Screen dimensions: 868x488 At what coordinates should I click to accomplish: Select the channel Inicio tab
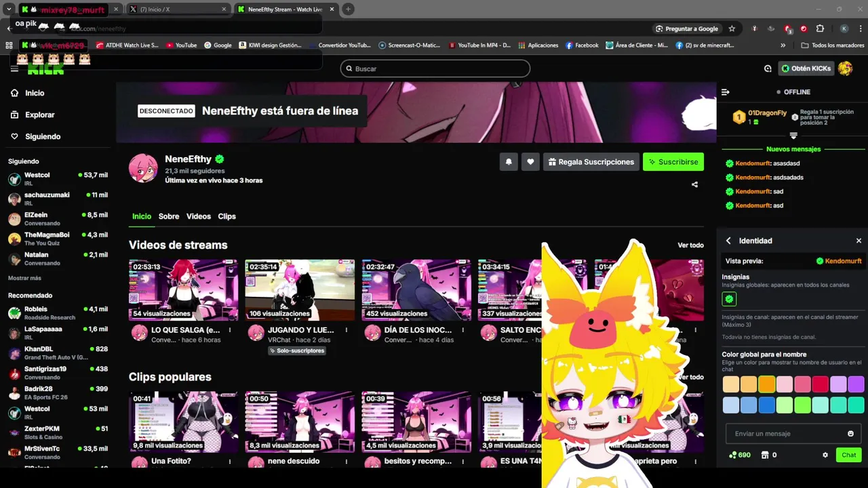142,216
